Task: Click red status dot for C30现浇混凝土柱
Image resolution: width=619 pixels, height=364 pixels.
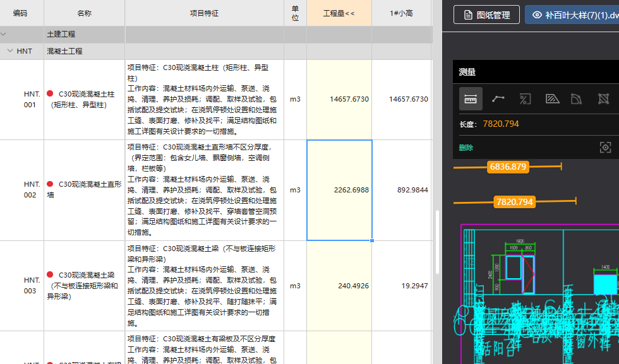Action: coord(50,94)
